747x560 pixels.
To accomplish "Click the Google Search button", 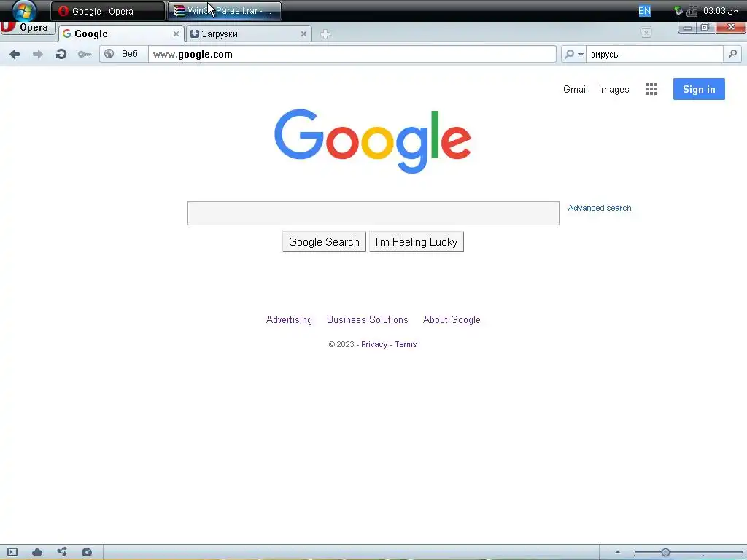I will [324, 242].
